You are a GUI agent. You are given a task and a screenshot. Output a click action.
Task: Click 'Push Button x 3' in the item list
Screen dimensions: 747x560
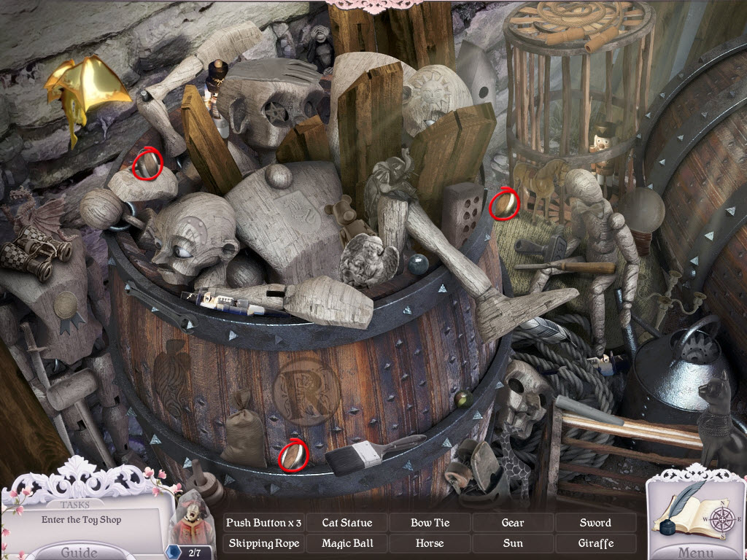point(263,523)
